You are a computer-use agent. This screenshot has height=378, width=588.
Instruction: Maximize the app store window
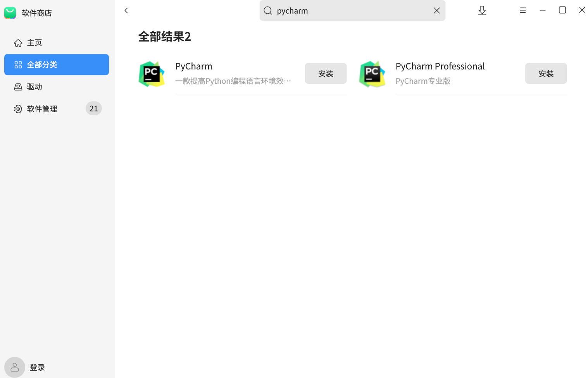(562, 10)
